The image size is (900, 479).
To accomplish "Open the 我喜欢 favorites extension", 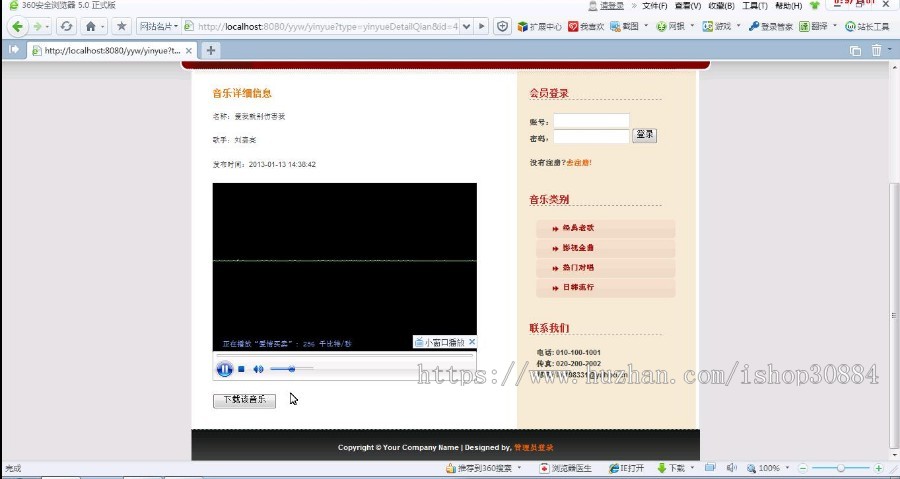I will (x=586, y=26).
